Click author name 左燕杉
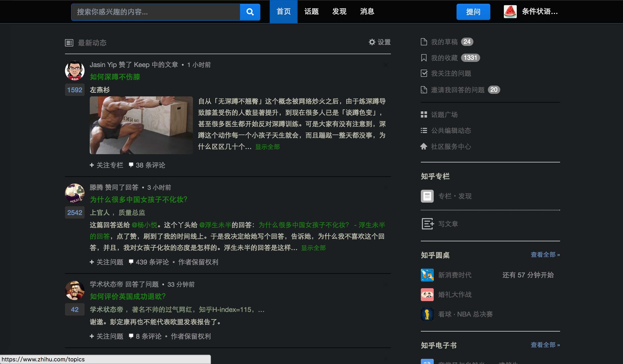Image resolution: width=623 pixels, height=364 pixels. coord(100,90)
